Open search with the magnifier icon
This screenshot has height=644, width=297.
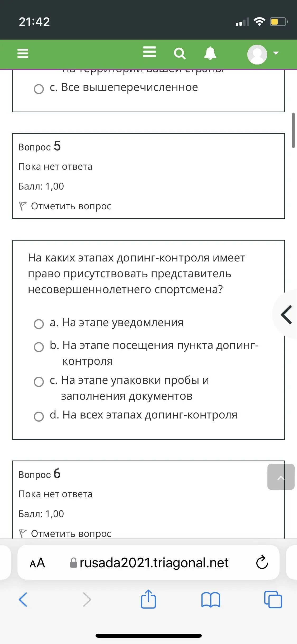tap(180, 54)
